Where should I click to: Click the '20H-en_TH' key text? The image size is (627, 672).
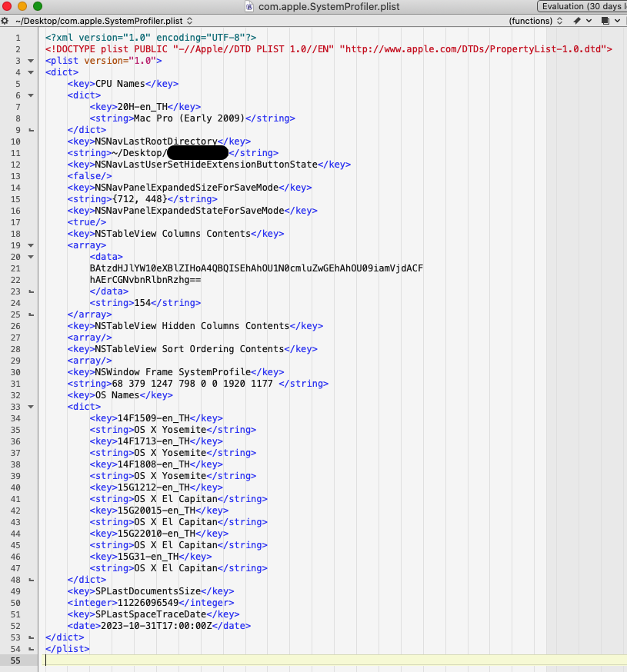142,107
